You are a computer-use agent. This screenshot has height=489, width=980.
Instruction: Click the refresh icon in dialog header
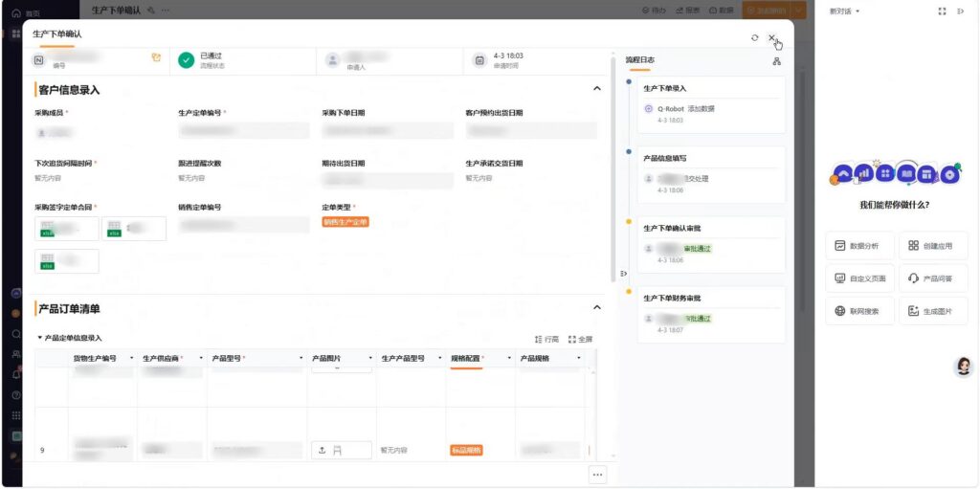coord(755,37)
